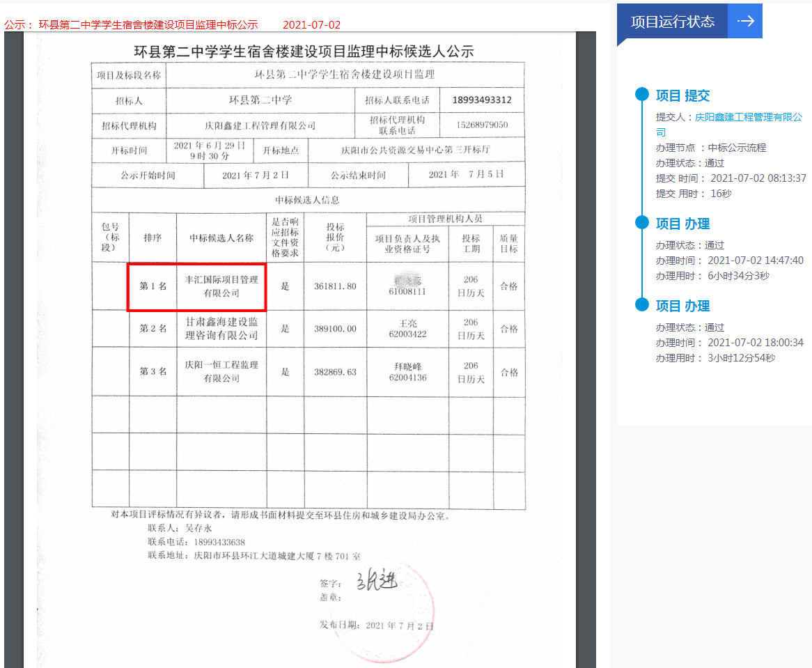812x668 pixels.
Task: Click 办理用时 3小时12分54秒
Action: click(715, 358)
